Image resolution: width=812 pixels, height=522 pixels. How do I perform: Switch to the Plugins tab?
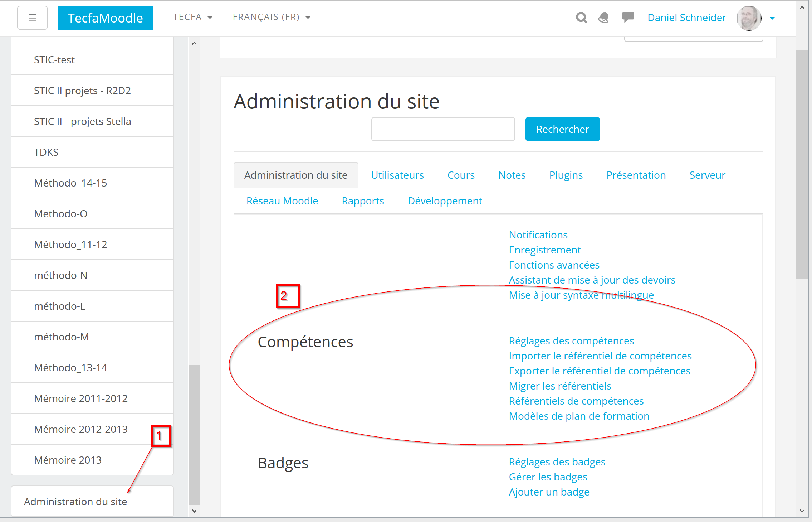(x=566, y=175)
